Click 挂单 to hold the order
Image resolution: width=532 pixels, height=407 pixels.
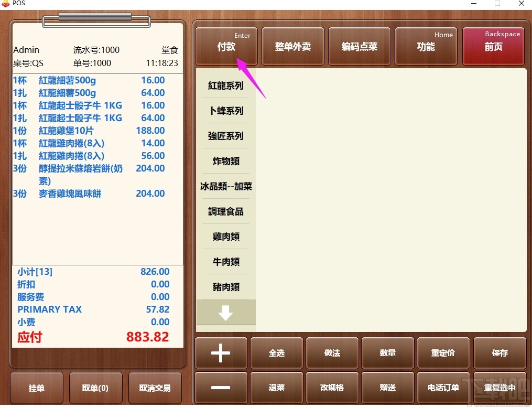click(36, 388)
